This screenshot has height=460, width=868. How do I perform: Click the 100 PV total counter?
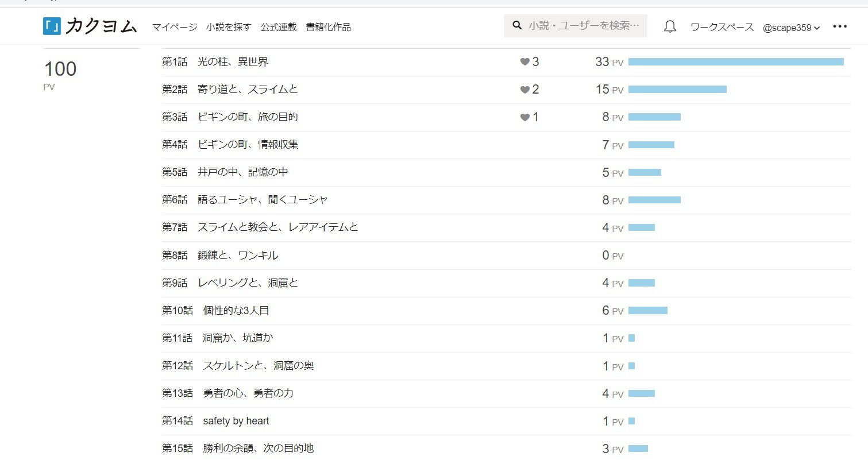[x=60, y=69]
